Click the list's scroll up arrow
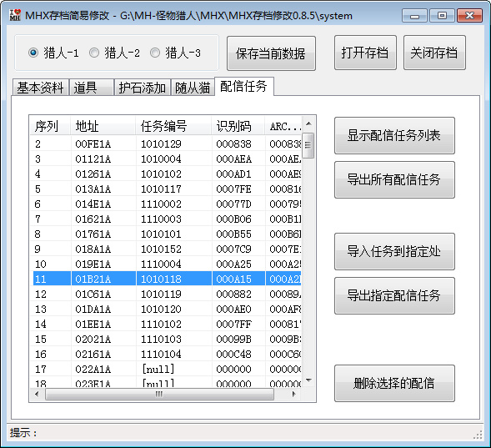The width and height of the screenshot is (491, 448). [x=308, y=123]
